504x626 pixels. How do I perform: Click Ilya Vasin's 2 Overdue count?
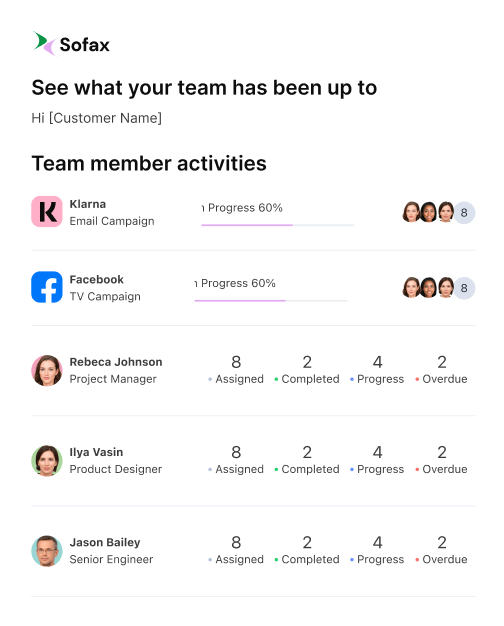[x=442, y=452]
